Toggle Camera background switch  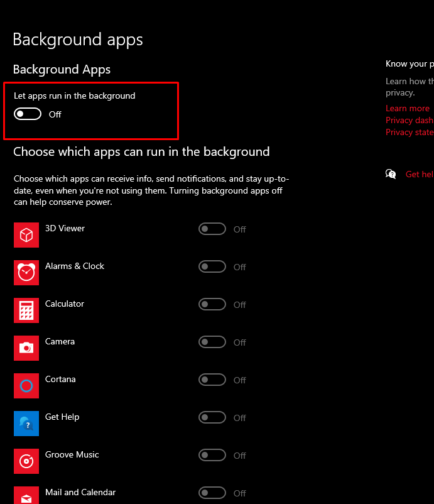point(212,342)
